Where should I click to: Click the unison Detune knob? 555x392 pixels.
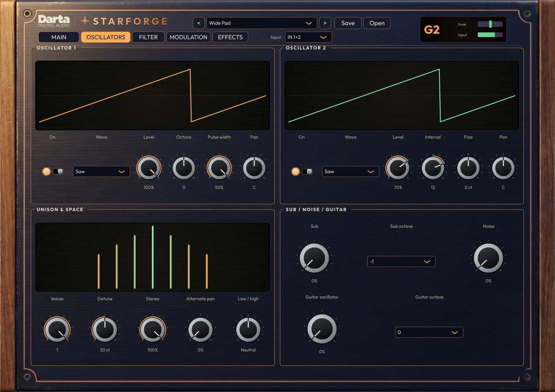click(105, 329)
